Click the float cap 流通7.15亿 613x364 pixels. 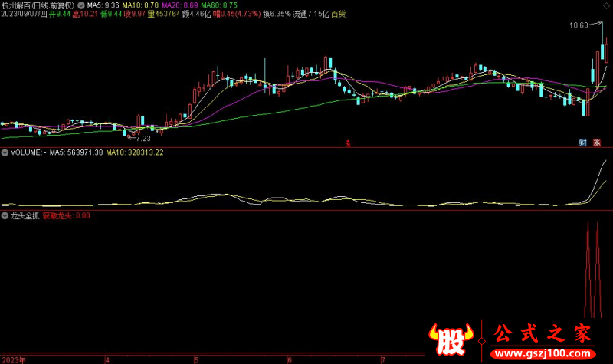point(311,14)
